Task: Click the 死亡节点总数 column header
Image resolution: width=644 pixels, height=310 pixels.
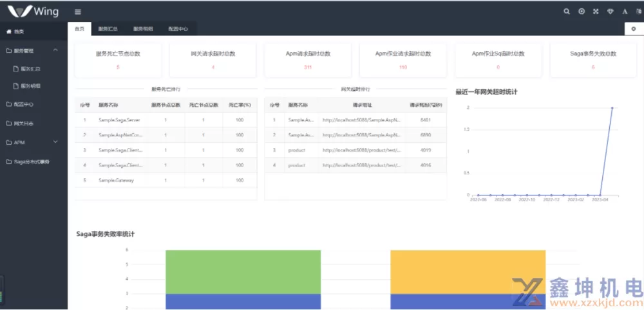Action: click(204, 105)
